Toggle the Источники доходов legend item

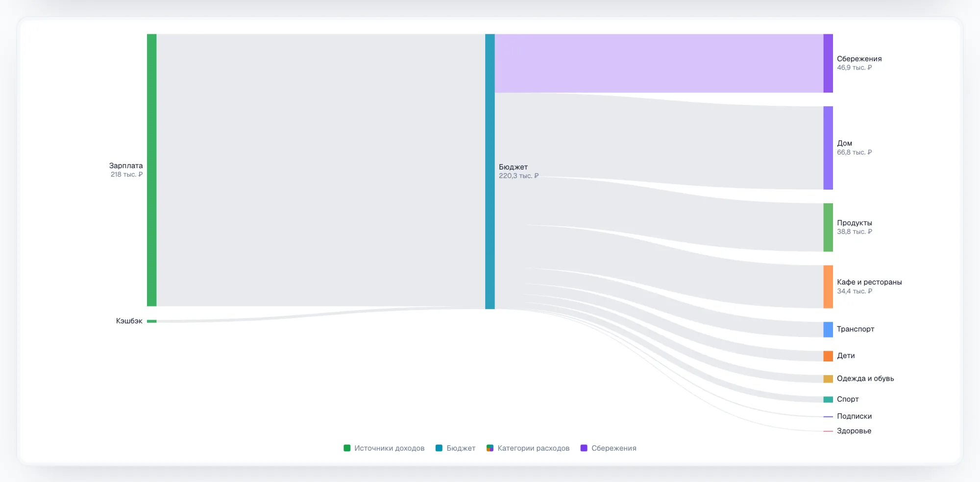coord(384,448)
